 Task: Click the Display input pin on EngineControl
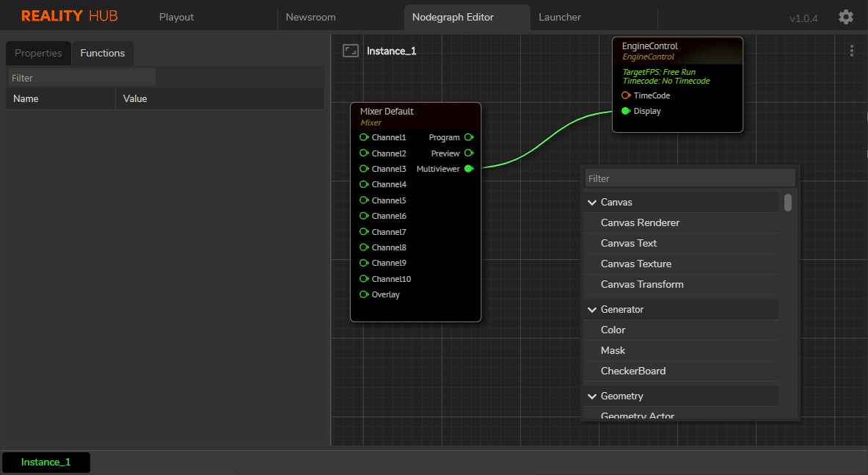tap(626, 111)
